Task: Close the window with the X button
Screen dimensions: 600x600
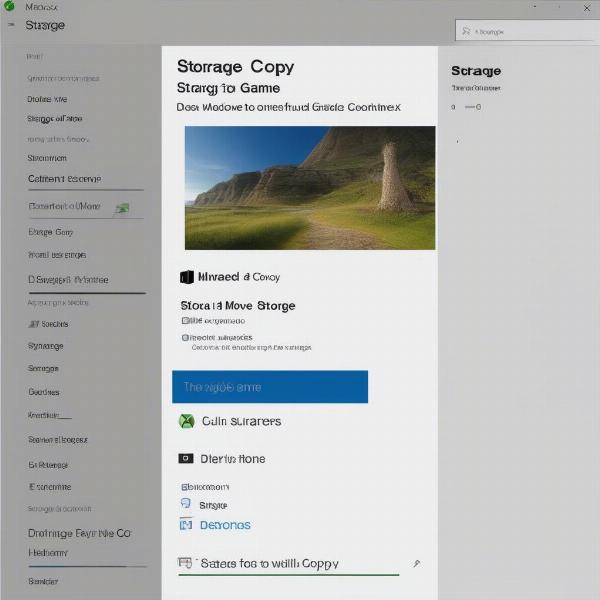Action: tap(587, 8)
